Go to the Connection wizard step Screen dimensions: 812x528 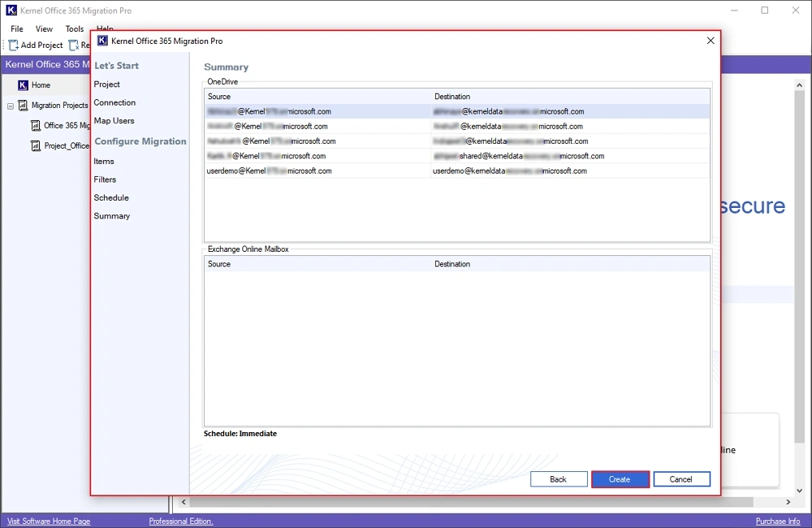click(114, 102)
